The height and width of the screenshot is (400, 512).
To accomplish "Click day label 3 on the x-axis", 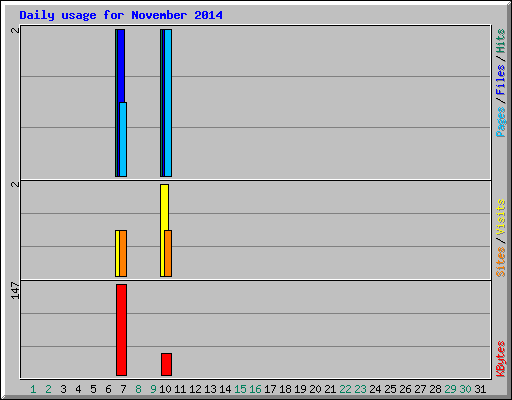I will click(x=63, y=389).
